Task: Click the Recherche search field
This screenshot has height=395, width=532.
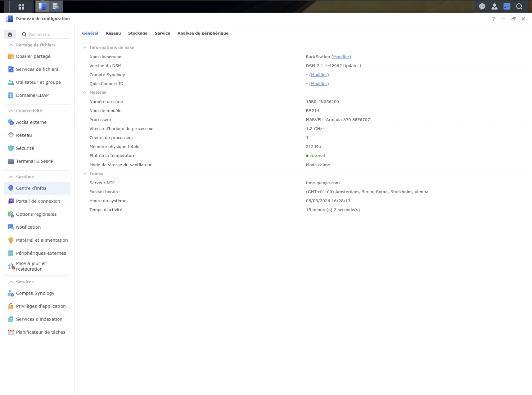Action: click(x=44, y=34)
